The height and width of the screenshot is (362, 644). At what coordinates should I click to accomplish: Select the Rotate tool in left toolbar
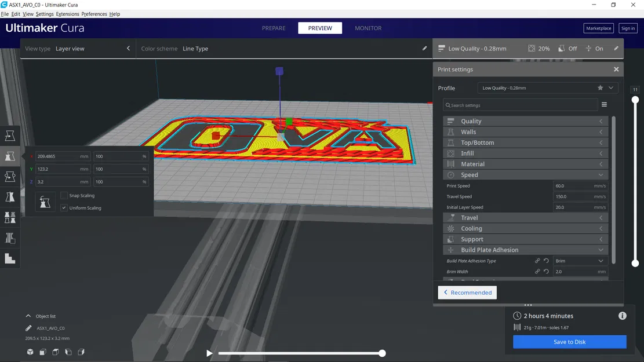10,177
